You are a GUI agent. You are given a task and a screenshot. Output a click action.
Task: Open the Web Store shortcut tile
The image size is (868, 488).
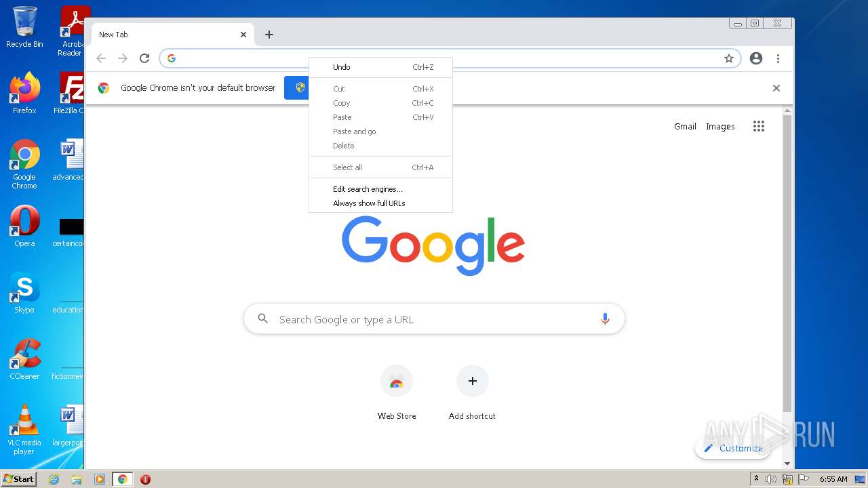(397, 393)
